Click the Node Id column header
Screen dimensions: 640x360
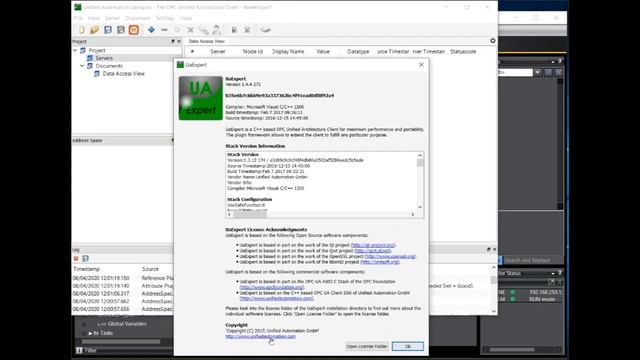(x=253, y=51)
